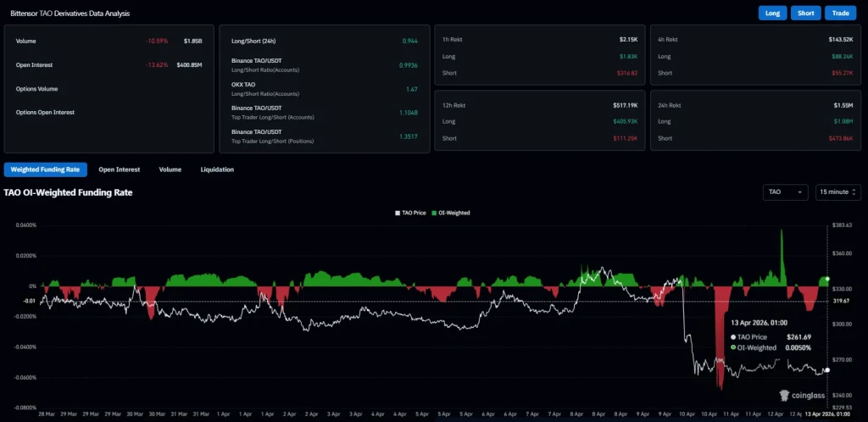Click the green OI-Weighted marker dot
The width and height of the screenshot is (868, 422).
point(827,280)
